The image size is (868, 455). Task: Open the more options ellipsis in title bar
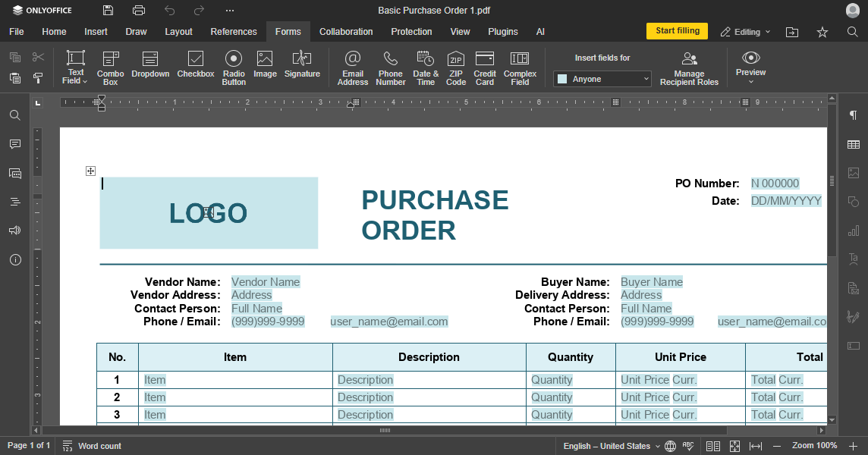coord(230,11)
